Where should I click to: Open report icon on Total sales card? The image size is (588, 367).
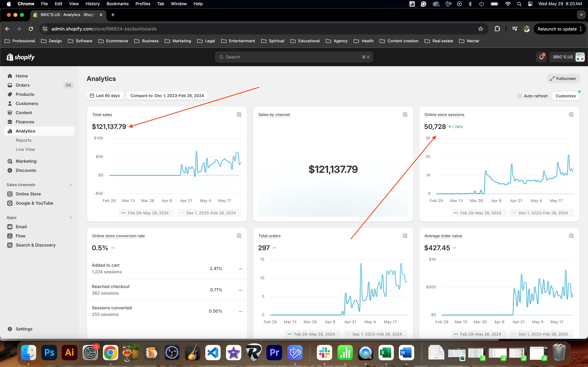[239, 115]
